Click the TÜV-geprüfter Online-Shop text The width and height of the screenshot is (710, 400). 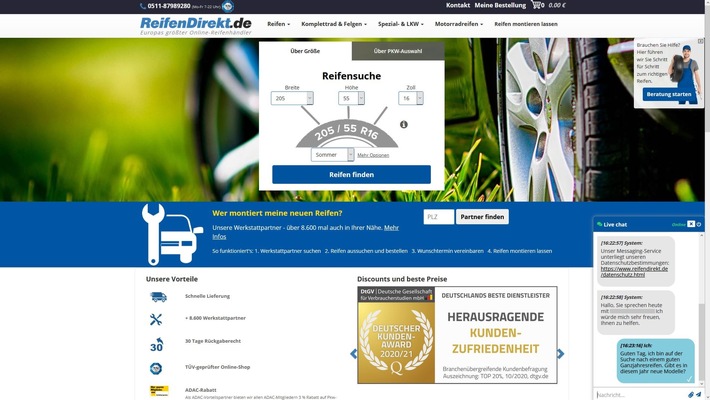(217, 367)
